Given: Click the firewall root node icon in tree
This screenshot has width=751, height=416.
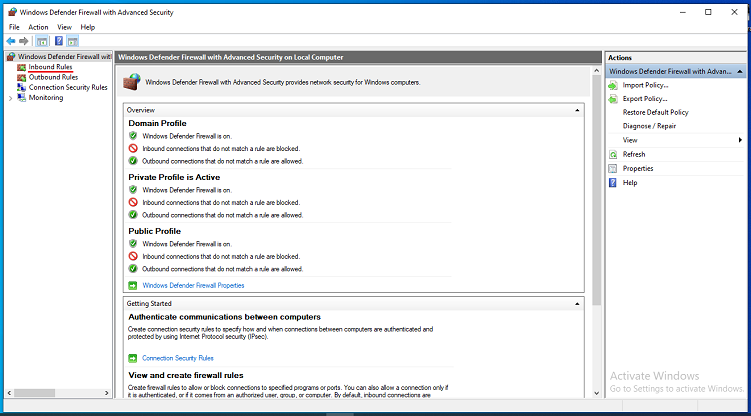Looking at the screenshot, I should tap(11, 56).
